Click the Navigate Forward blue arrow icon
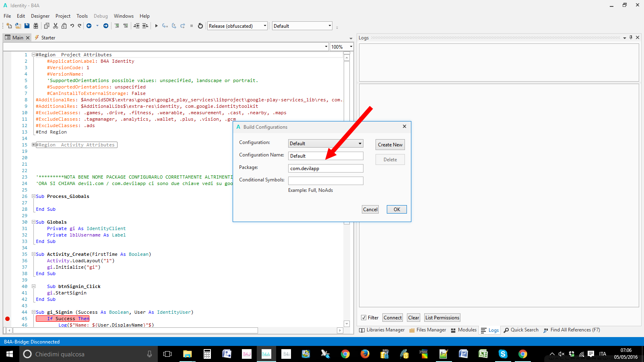Image resolution: width=644 pixels, height=362 pixels. 106,26
